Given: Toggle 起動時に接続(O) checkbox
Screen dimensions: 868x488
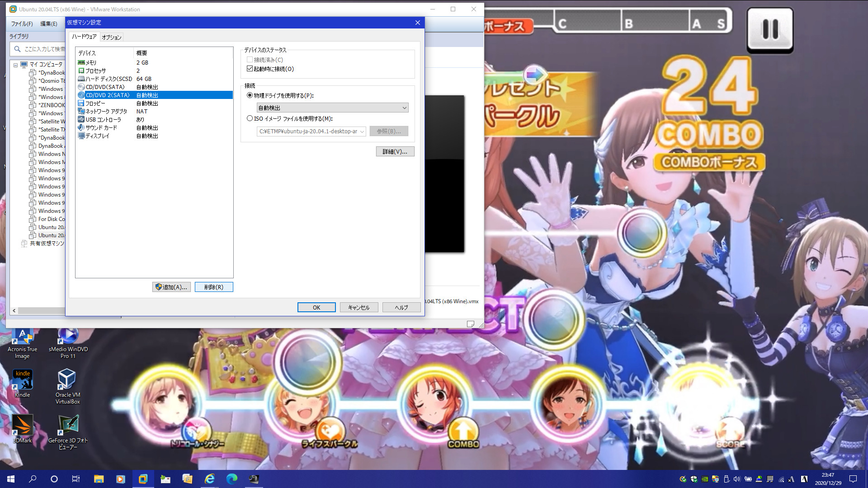Looking at the screenshot, I should (x=250, y=69).
